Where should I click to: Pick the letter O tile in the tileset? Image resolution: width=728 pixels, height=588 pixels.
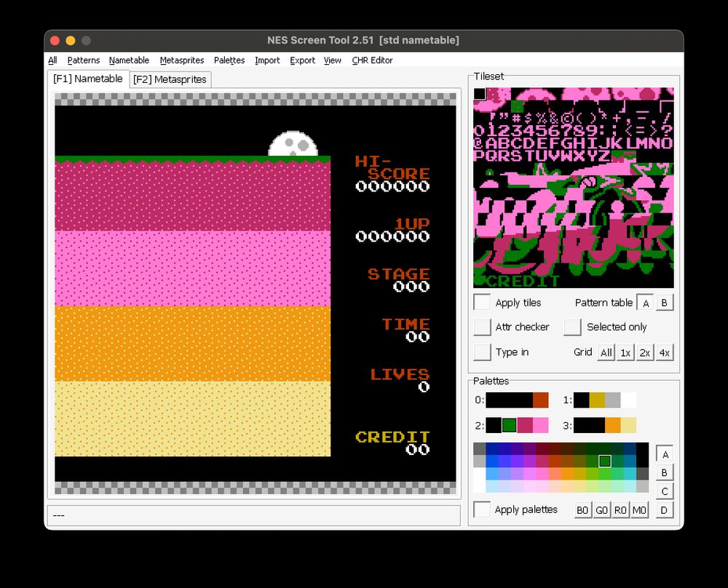pos(668,144)
